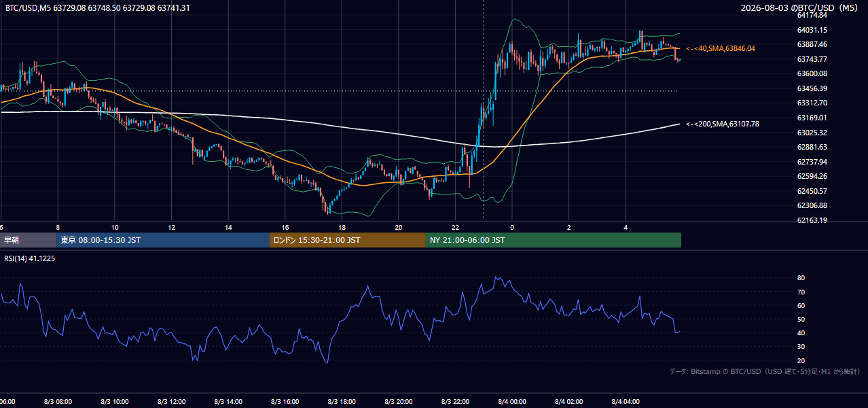Select the 早朝 session bar
Image resolution: width=868 pixels, height=408 pixels.
pyautogui.click(x=28, y=240)
